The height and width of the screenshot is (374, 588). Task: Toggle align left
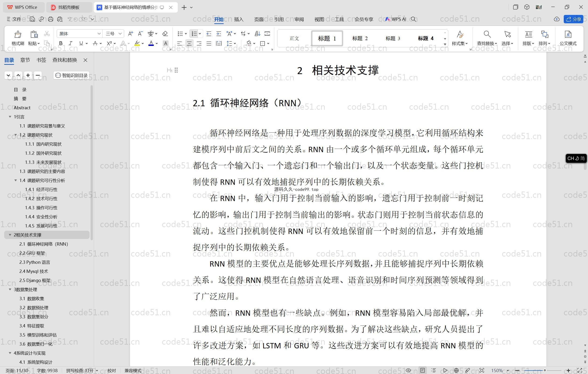pyautogui.click(x=179, y=44)
